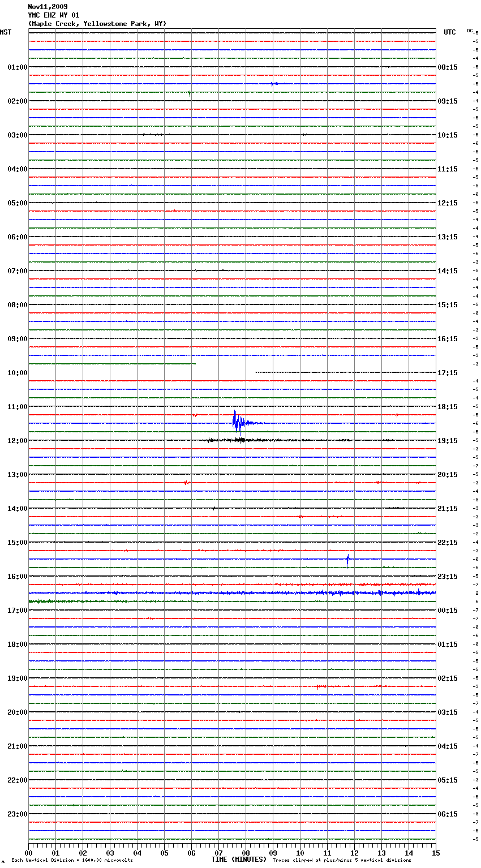Click the 10:15 UTC time label
This screenshot has height=868, width=481.
point(448,135)
